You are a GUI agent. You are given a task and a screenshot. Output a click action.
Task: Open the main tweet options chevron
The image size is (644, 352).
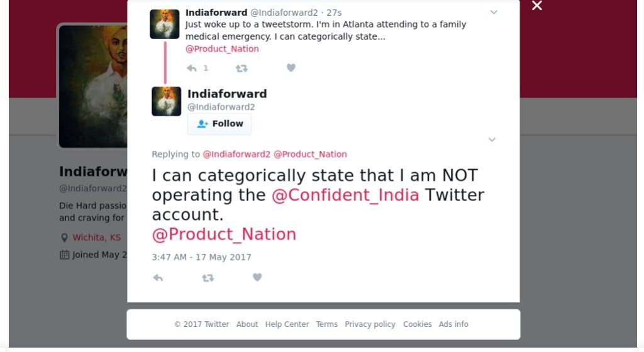(x=492, y=140)
